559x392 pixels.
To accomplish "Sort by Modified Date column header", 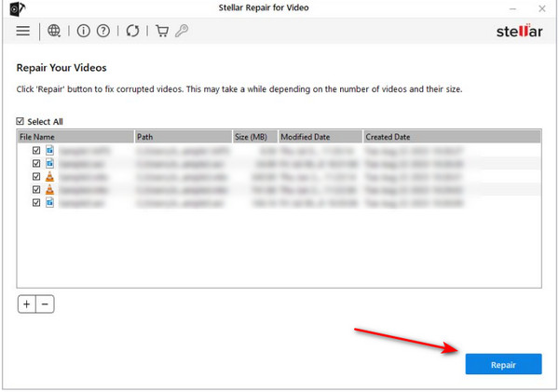I will point(320,137).
